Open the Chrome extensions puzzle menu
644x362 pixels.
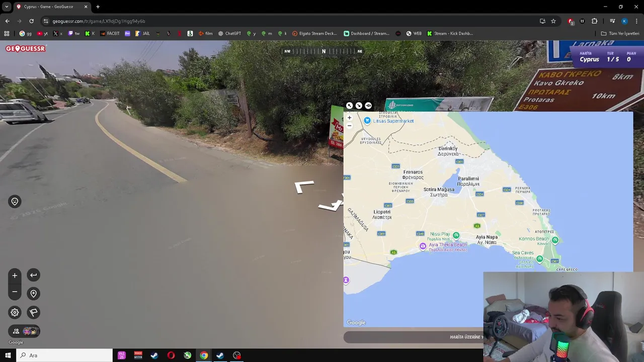(x=595, y=21)
